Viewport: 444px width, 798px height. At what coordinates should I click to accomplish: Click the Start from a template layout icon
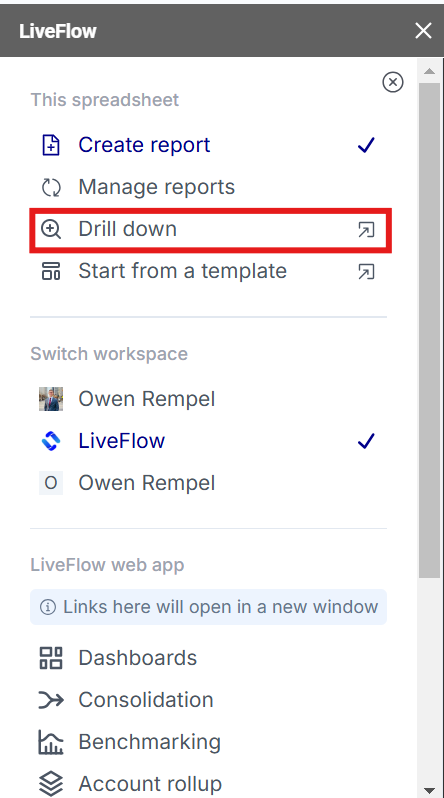coord(51,271)
